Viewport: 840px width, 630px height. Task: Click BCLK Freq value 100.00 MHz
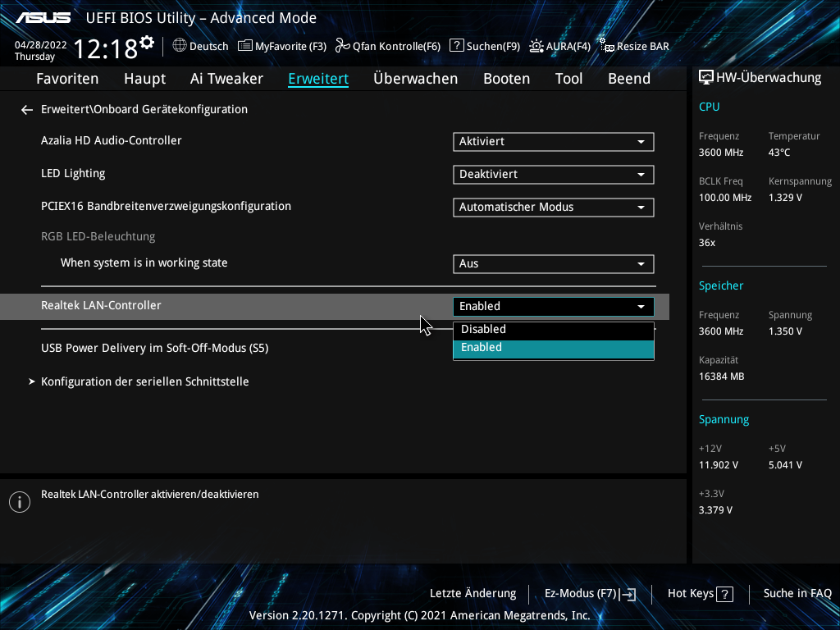[725, 198]
